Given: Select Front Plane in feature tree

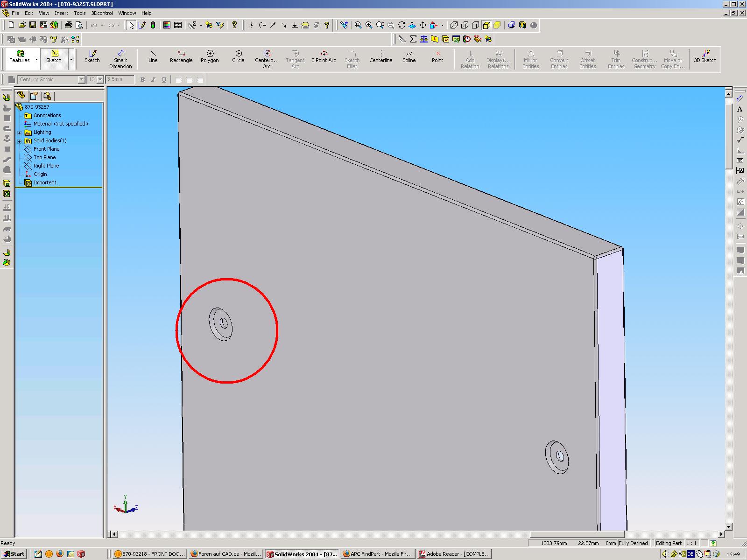Looking at the screenshot, I should click(46, 149).
